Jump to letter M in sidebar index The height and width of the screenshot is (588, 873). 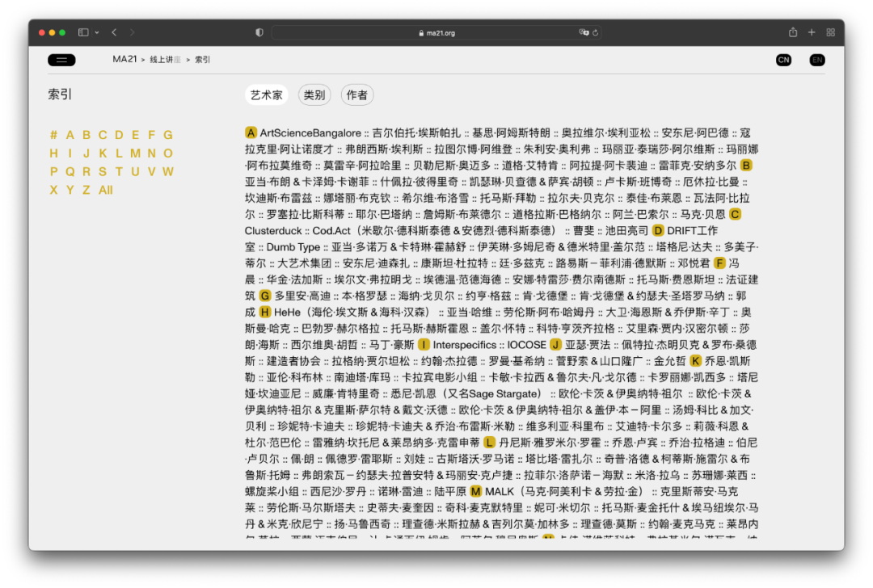pyautogui.click(x=135, y=153)
